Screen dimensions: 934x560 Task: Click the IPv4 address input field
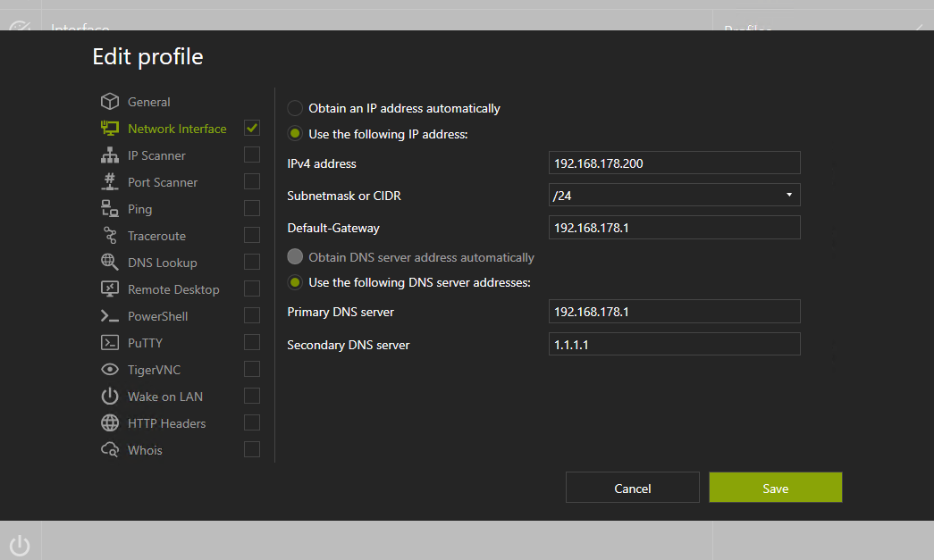674,163
